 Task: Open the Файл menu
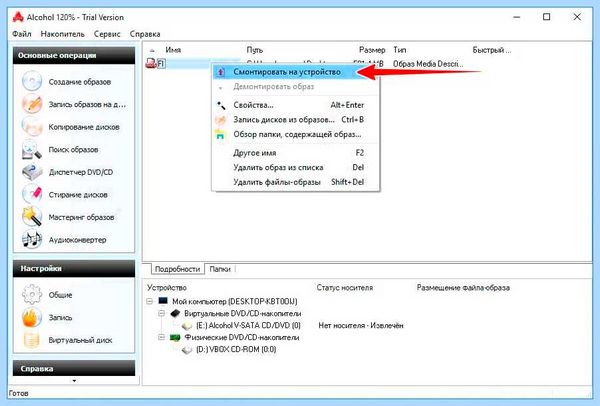(x=22, y=34)
